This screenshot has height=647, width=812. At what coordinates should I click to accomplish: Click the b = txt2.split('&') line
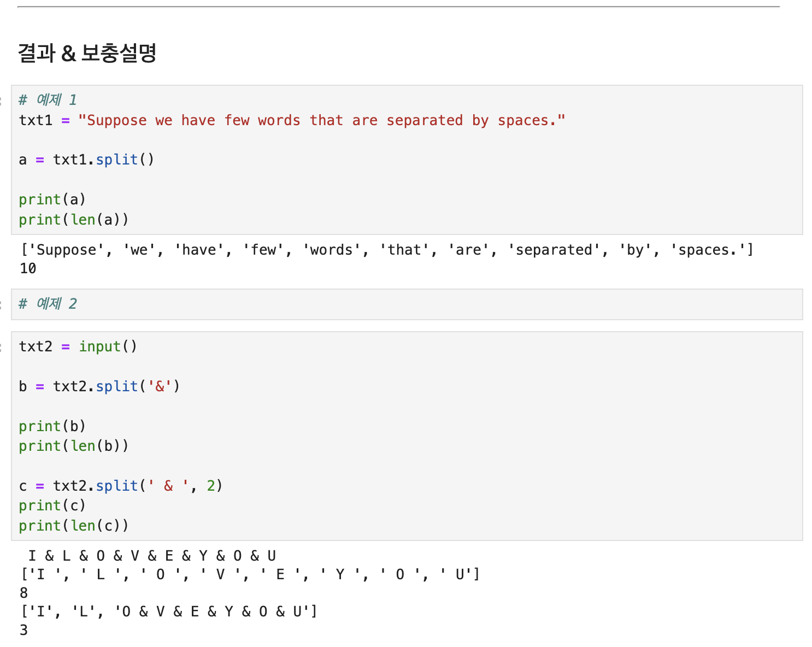click(x=99, y=386)
